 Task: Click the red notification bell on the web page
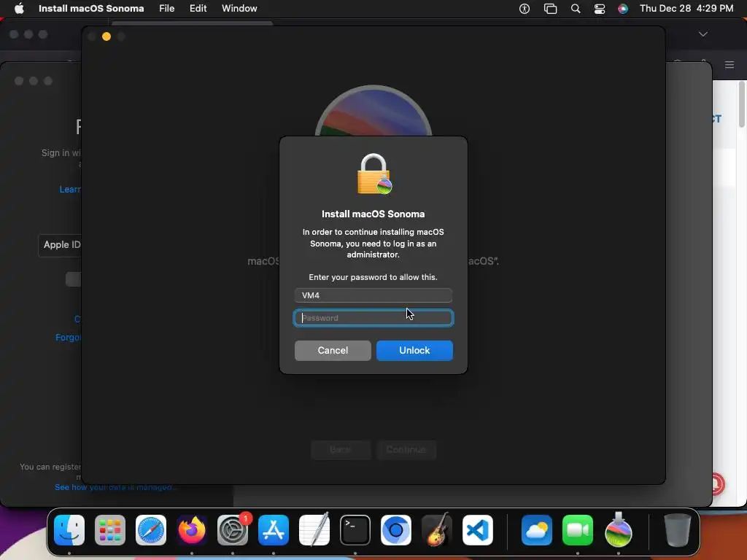click(719, 484)
